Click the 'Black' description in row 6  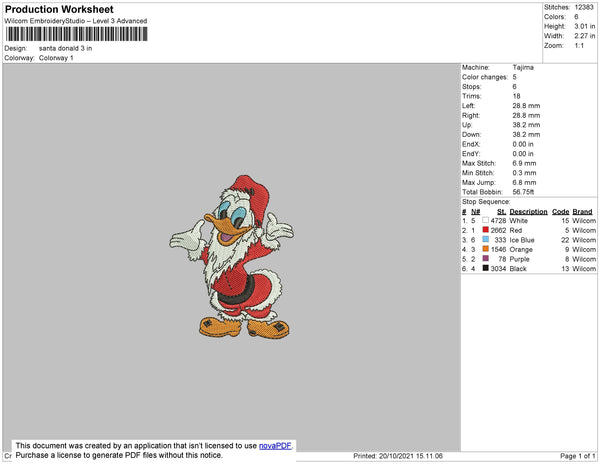point(518,269)
